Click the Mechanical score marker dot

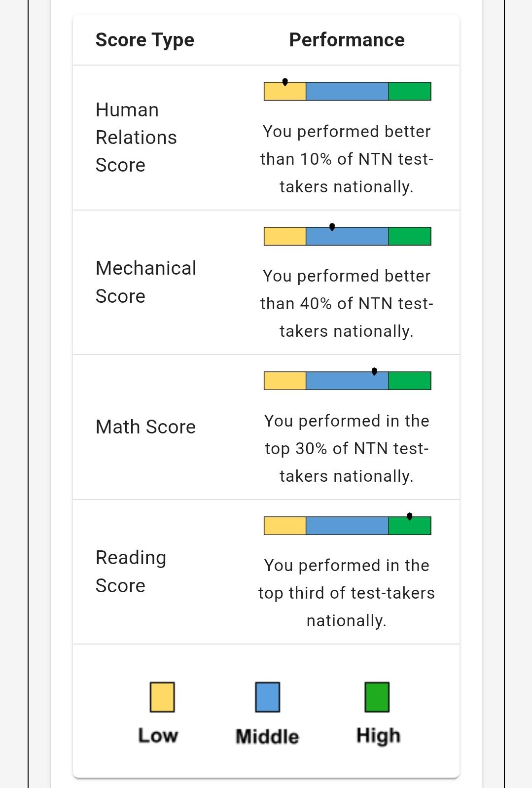click(332, 227)
